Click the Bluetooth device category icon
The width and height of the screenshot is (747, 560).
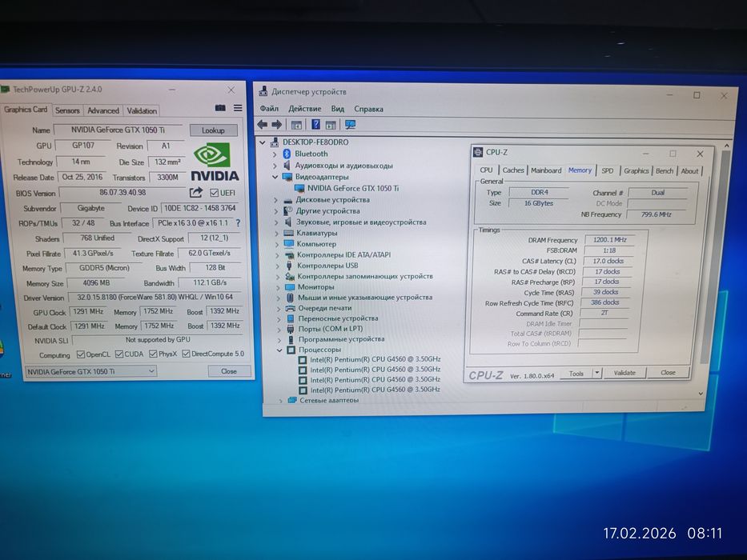tap(287, 154)
